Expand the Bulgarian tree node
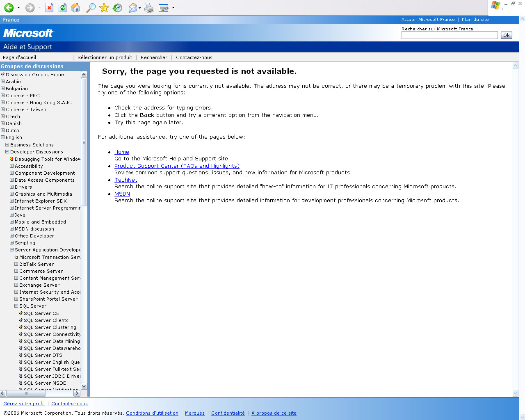 coord(2,89)
